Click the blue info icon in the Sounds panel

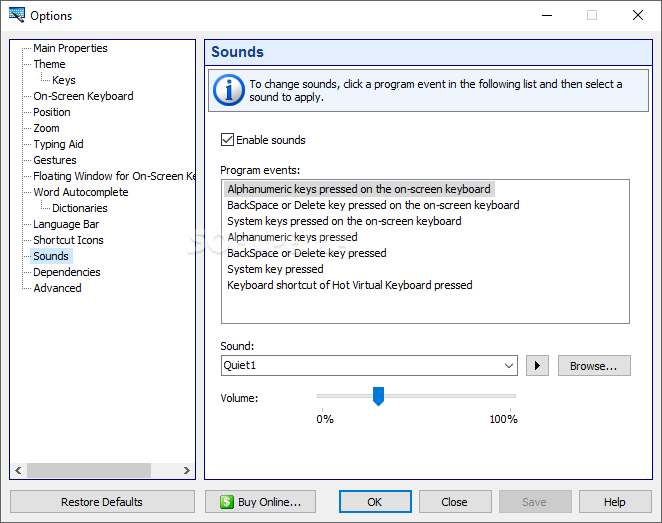(x=229, y=90)
